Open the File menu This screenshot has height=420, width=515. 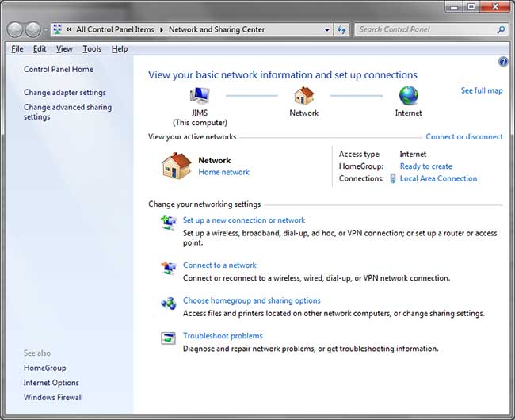(x=17, y=49)
